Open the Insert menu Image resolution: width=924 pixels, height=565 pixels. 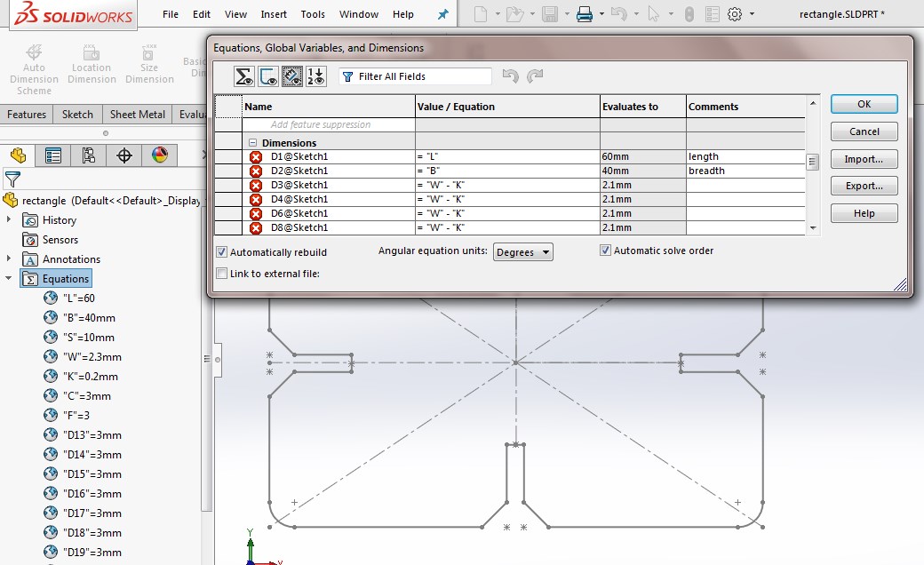[x=274, y=14]
